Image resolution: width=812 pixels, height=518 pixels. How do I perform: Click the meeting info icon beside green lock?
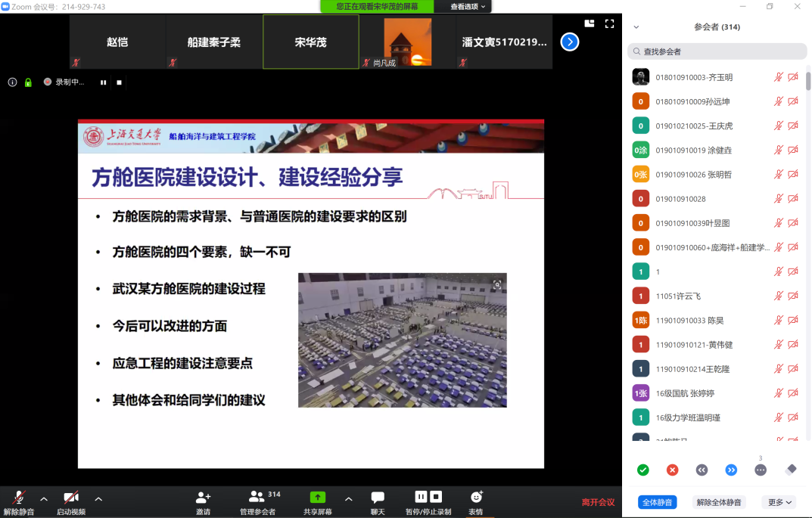[x=12, y=82]
